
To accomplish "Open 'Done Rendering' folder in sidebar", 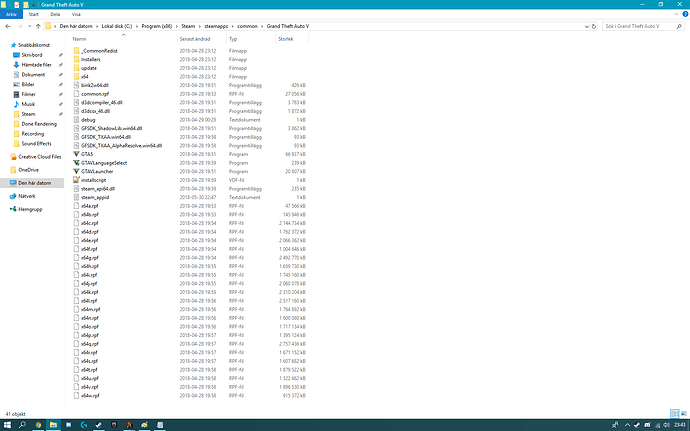I will 39,124.
